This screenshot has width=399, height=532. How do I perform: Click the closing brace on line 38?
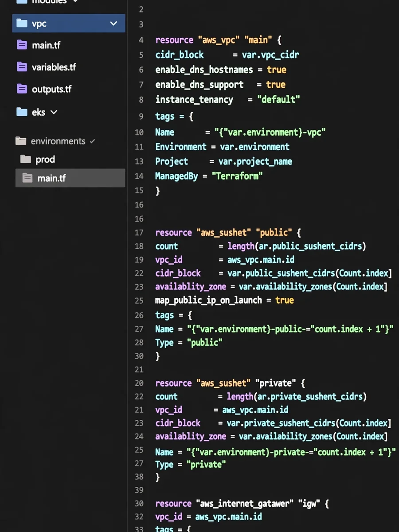click(157, 477)
